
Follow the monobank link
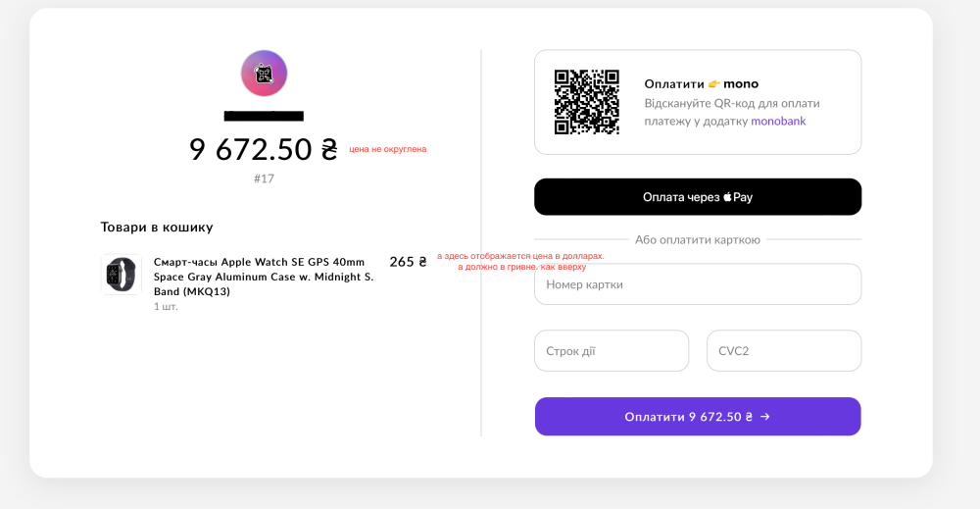click(778, 122)
